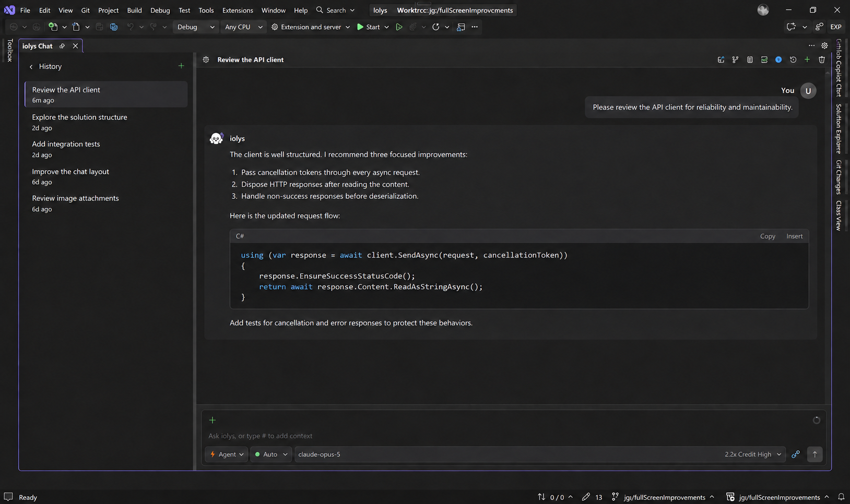The image size is (850, 504).
Task: Open the Any CPU platform dropdown
Action: coord(243,27)
